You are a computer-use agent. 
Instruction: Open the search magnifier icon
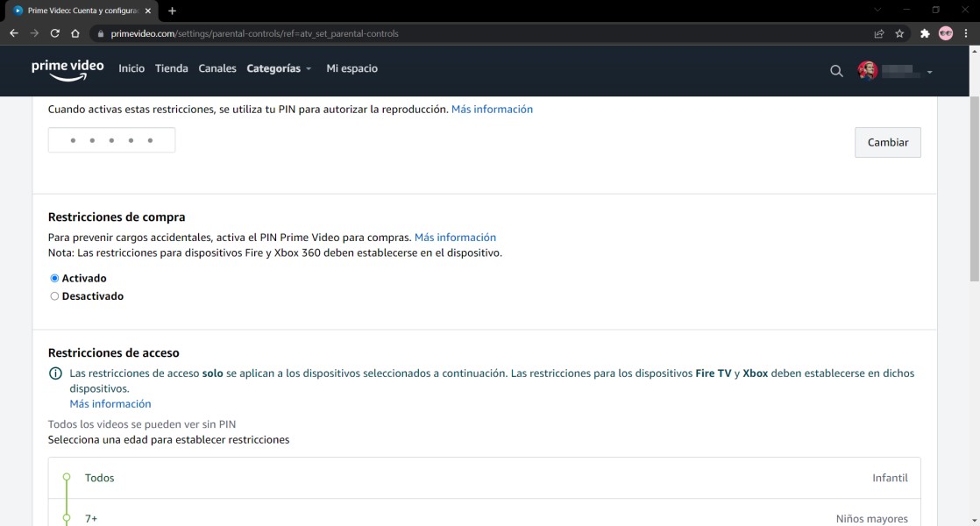[x=836, y=71]
